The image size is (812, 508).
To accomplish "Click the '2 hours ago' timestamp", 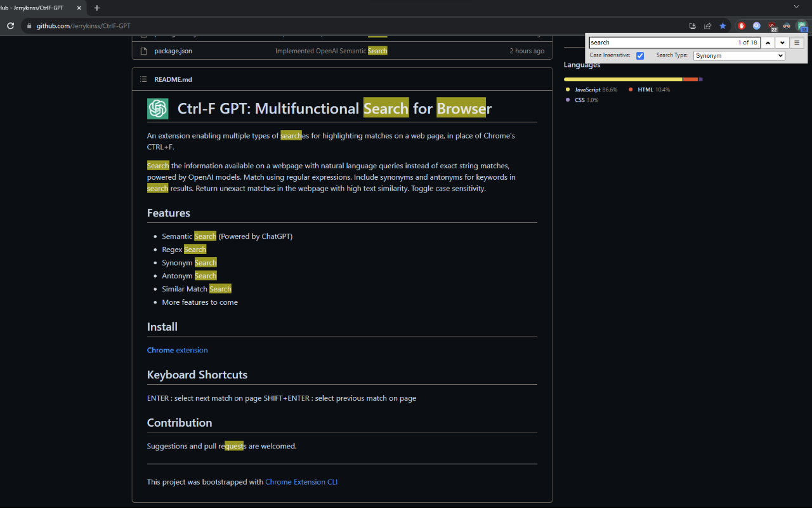I will coord(527,51).
